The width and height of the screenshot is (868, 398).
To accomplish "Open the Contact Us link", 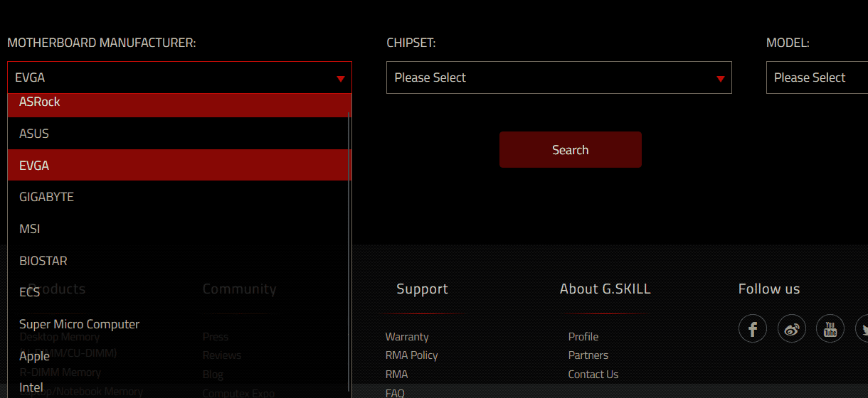I will 593,375.
